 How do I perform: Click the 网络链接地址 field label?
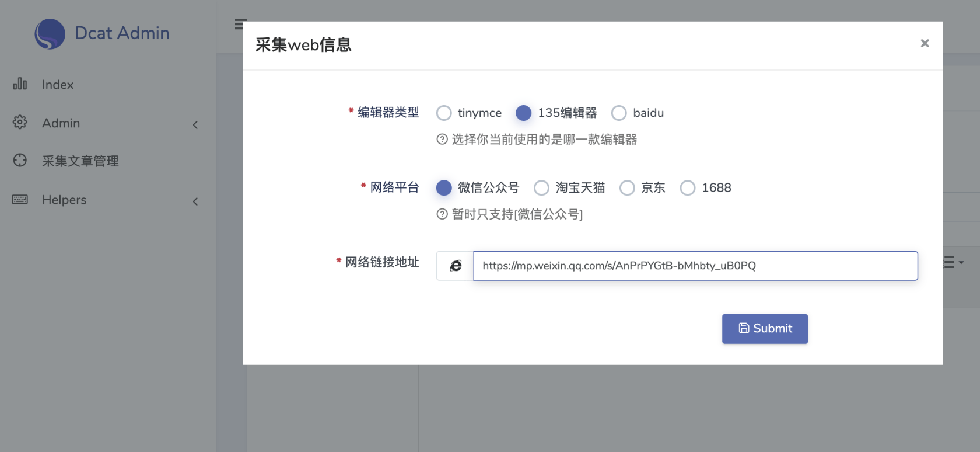382,262
